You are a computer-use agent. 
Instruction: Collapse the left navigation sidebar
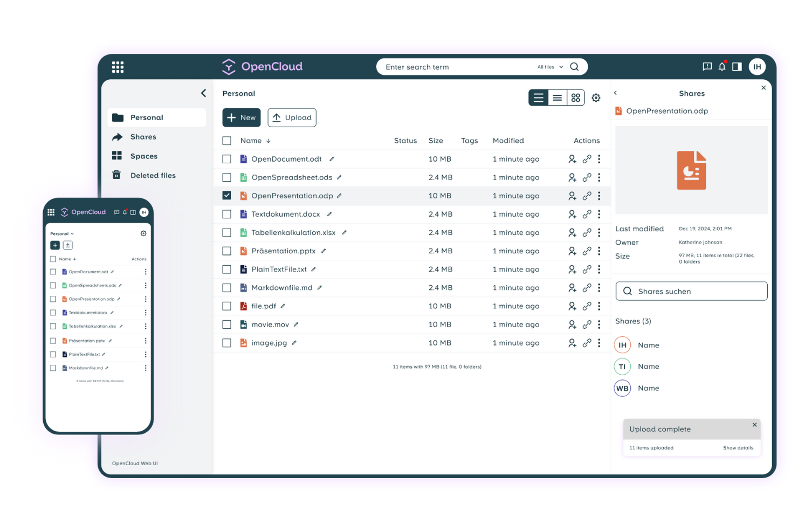click(203, 93)
